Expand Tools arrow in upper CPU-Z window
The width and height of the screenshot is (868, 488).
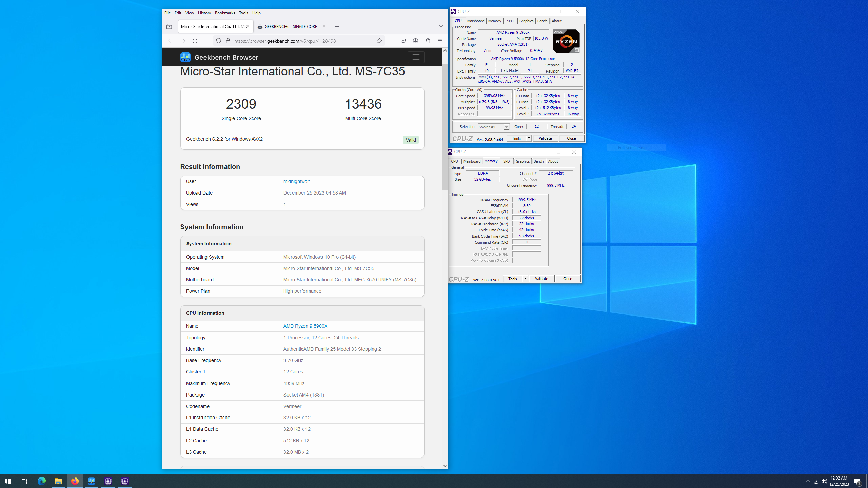pos(529,138)
